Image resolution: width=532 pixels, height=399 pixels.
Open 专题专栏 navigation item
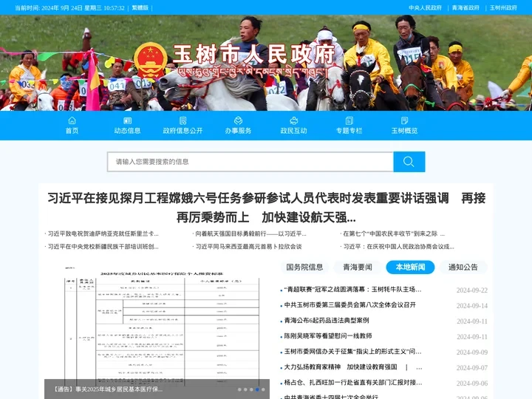pos(349,131)
